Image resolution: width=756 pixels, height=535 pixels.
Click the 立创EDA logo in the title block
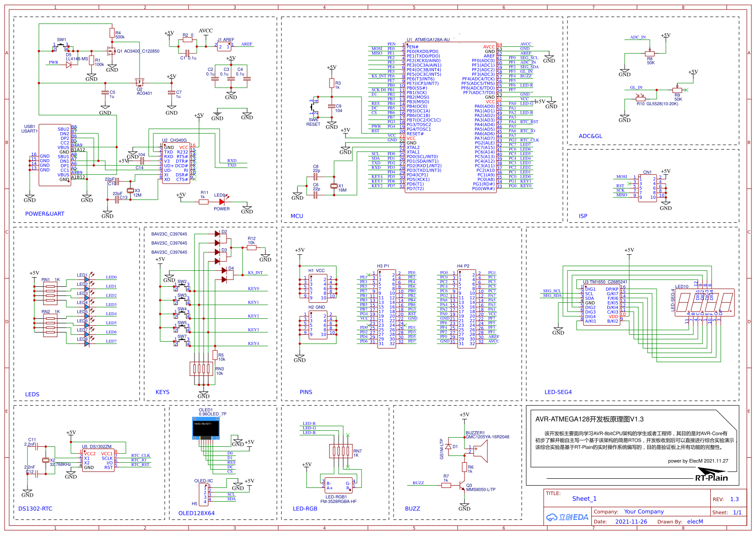tap(567, 517)
